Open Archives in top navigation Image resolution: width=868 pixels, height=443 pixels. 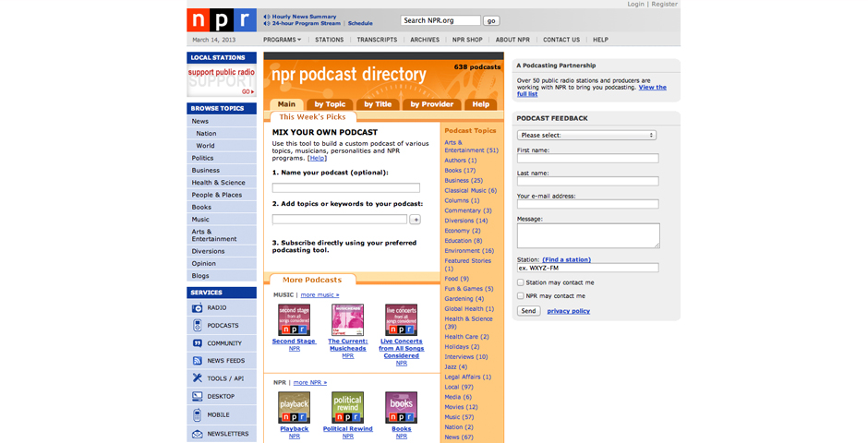point(425,40)
